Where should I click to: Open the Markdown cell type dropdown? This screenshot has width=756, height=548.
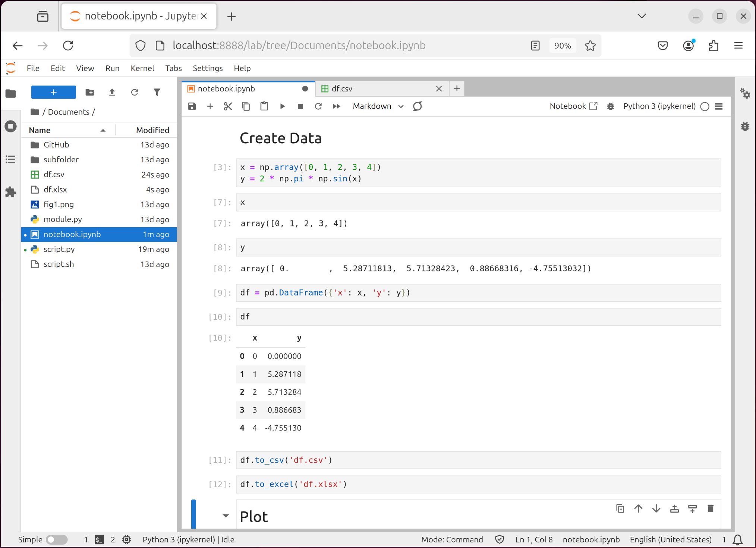coord(378,106)
